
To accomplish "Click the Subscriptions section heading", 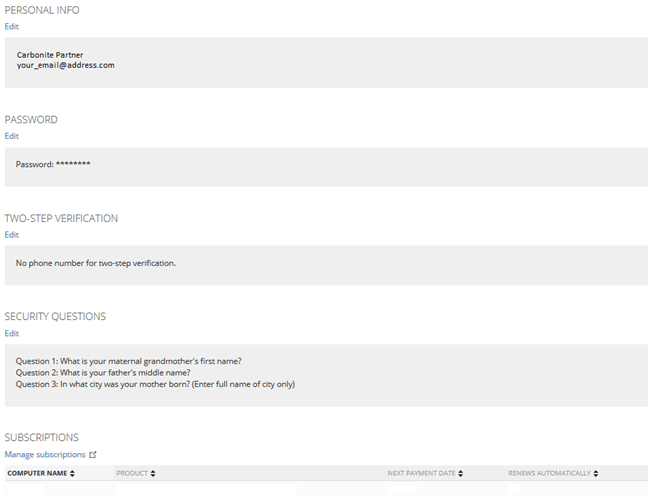I will [42, 437].
